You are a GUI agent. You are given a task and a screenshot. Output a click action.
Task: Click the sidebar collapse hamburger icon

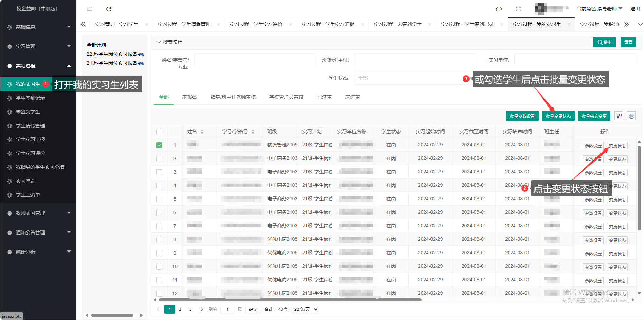click(89, 9)
